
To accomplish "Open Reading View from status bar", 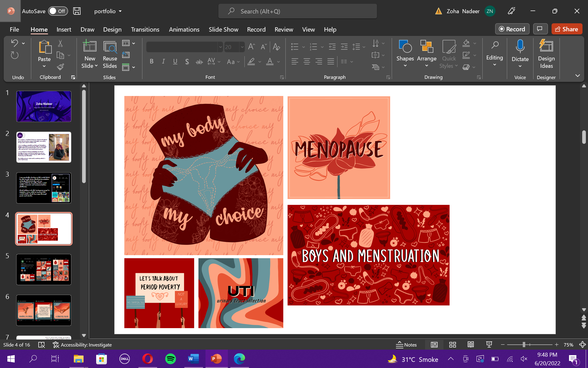I will click(x=471, y=345).
